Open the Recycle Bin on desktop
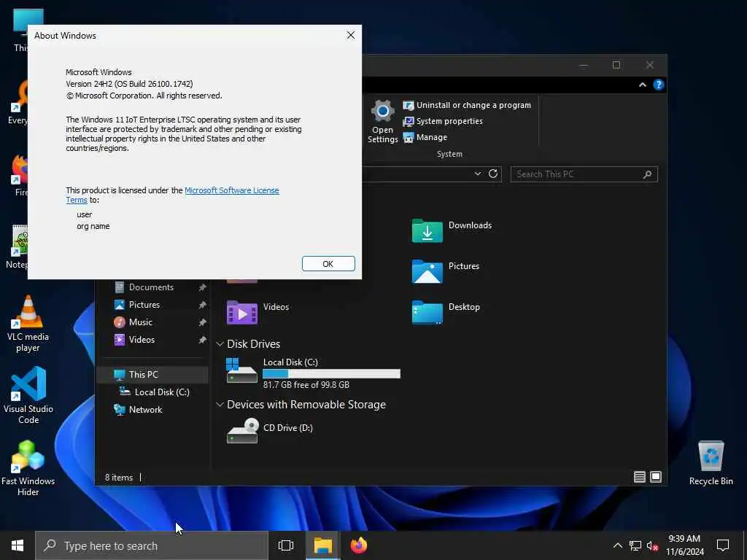This screenshot has width=747, height=560. click(x=711, y=463)
